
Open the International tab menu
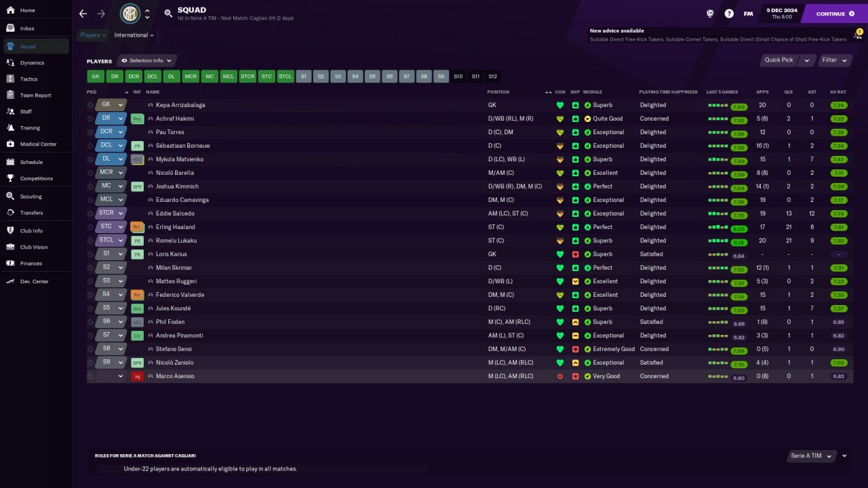(134, 35)
